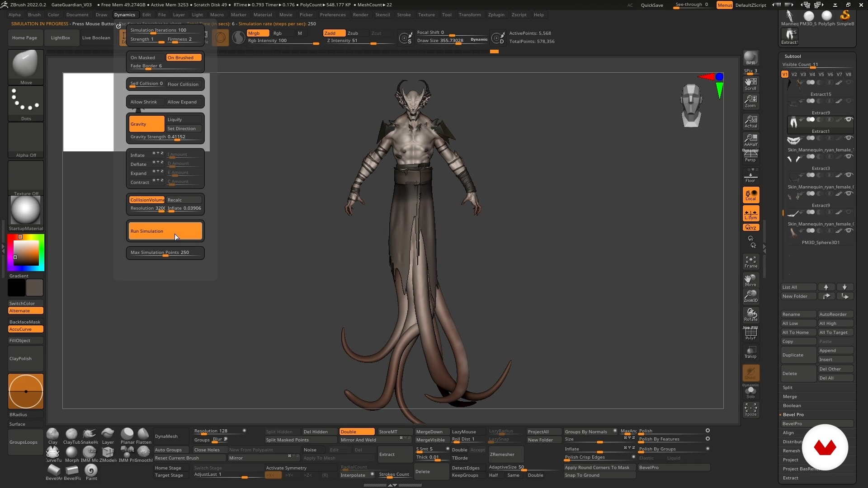This screenshot has width=868, height=488.
Task: Click the Xpose icon
Action: 750,410
